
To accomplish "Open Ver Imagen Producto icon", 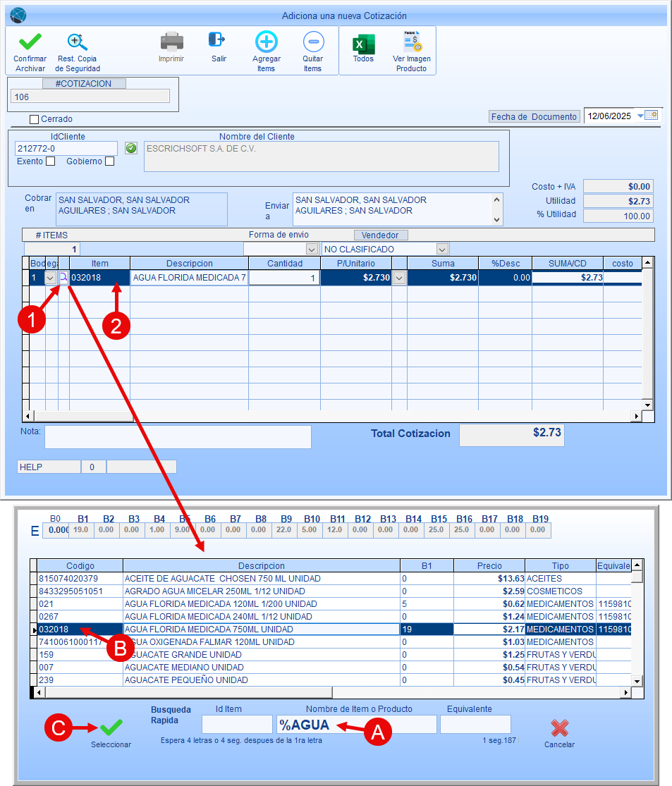I will pos(413,41).
